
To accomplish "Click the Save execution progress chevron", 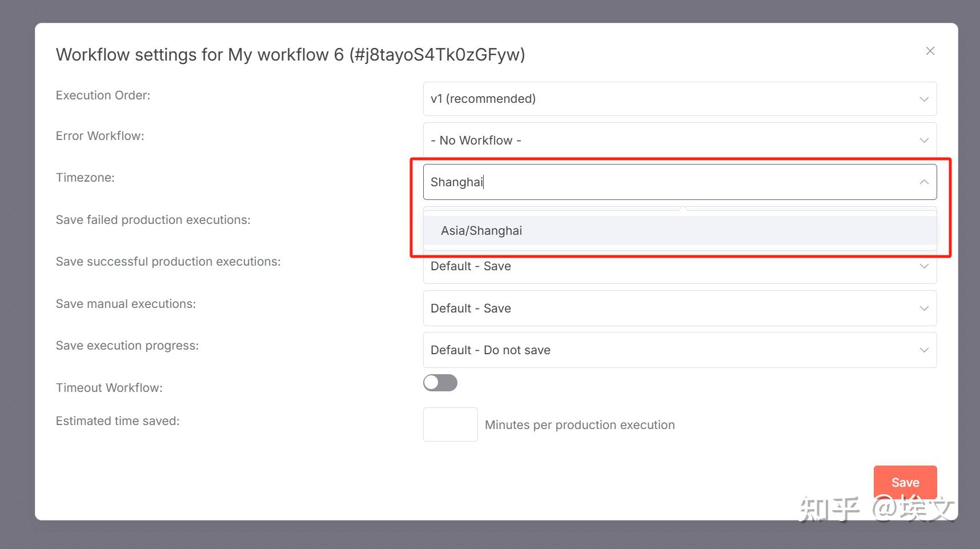I will pyautogui.click(x=923, y=350).
